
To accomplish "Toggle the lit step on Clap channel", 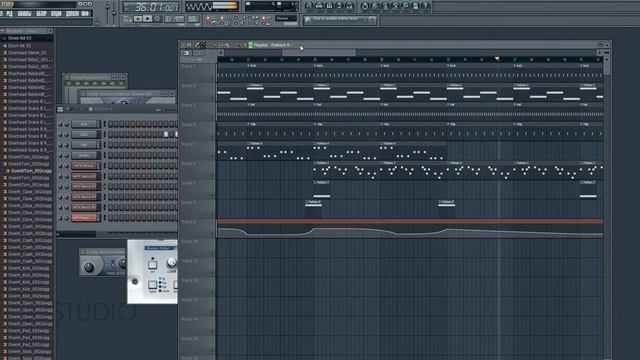I will [166, 134].
